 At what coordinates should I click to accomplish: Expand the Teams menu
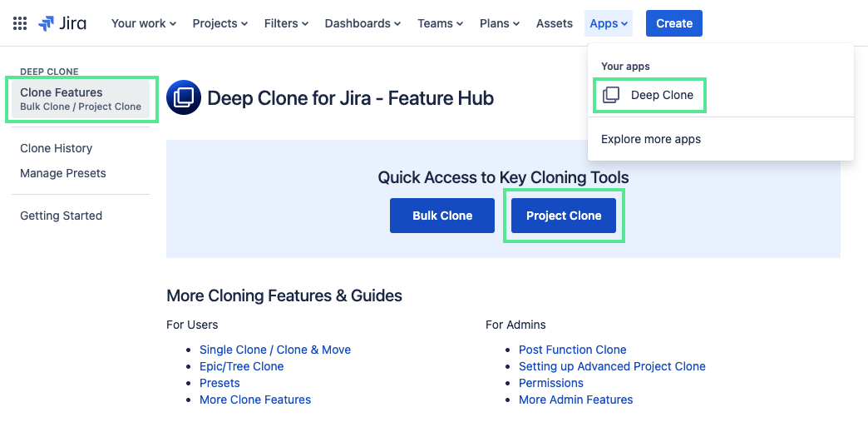coord(440,23)
